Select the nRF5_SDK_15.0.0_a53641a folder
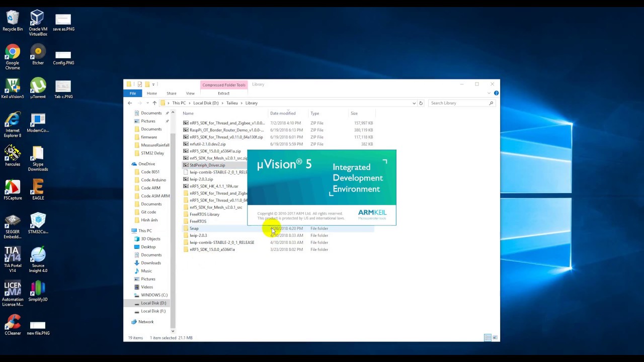This screenshot has height=362, width=644. pos(212,250)
